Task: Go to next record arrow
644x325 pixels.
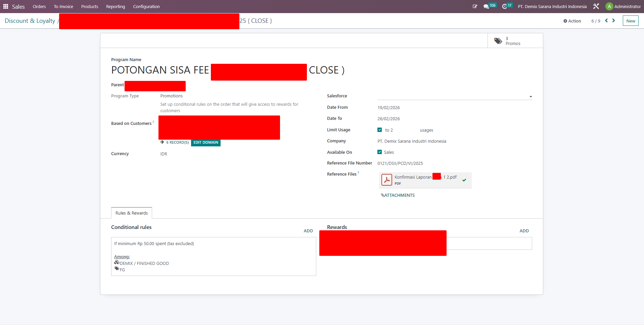Action: [x=613, y=20]
